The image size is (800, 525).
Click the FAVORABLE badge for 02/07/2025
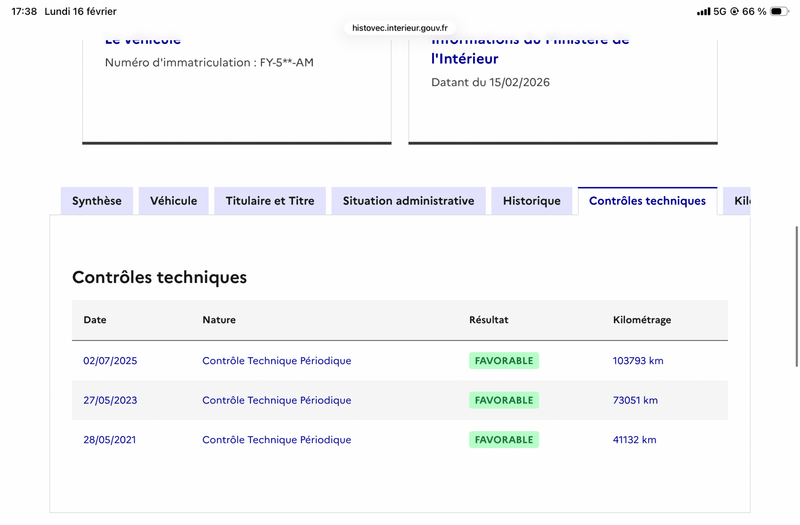click(x=504, y=361)
